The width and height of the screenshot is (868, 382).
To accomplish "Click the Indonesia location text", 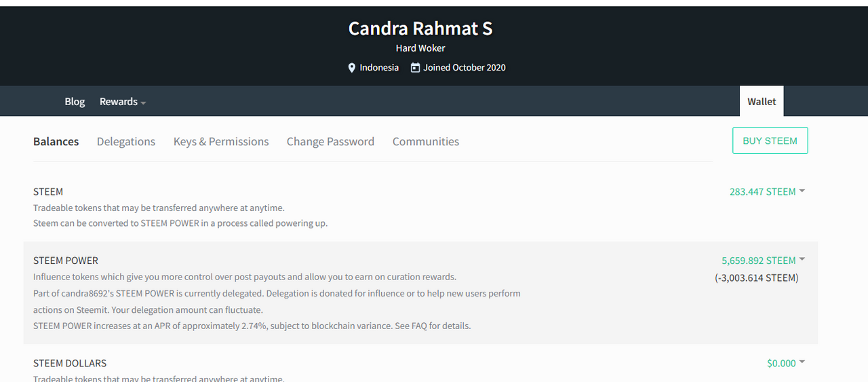I will tap(379, 68).
